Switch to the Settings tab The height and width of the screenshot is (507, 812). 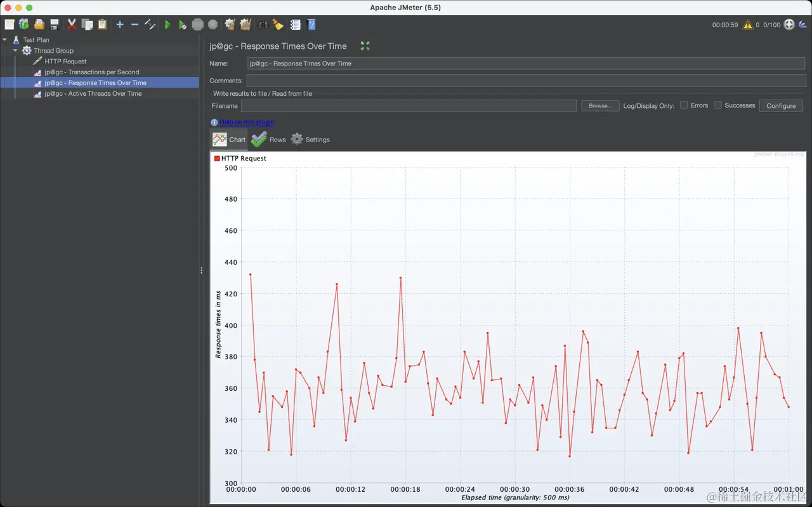pyautogui.click(x=310, y=140)
